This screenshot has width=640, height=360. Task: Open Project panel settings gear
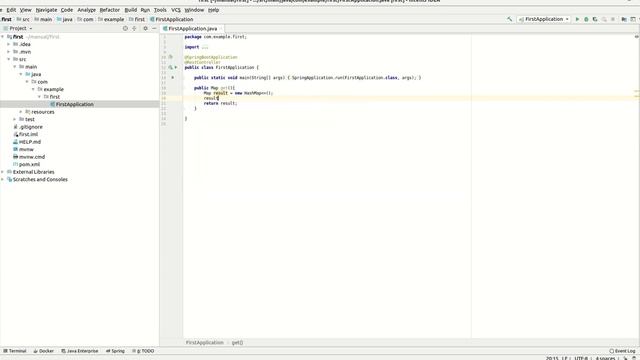[145, 28]
